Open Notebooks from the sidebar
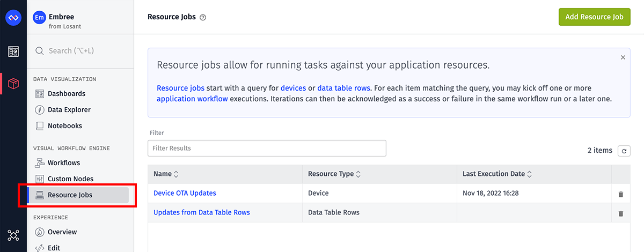This screenshot has height=252, width=644. pyautogui.click(x=64, y=126)
